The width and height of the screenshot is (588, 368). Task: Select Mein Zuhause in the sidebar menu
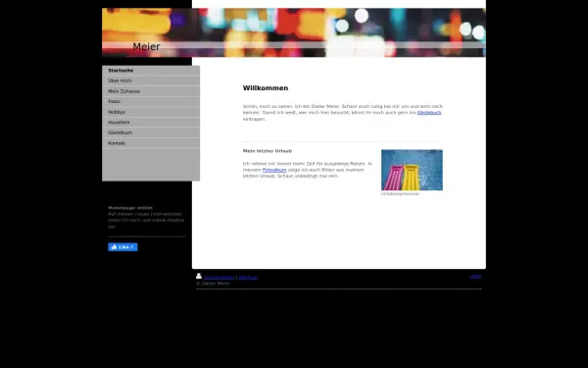(x=151, y=91)
